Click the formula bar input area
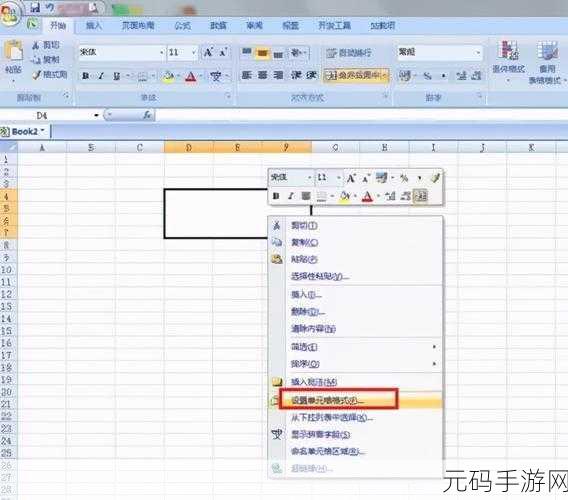The image size is (568, 500). (362, 115)
